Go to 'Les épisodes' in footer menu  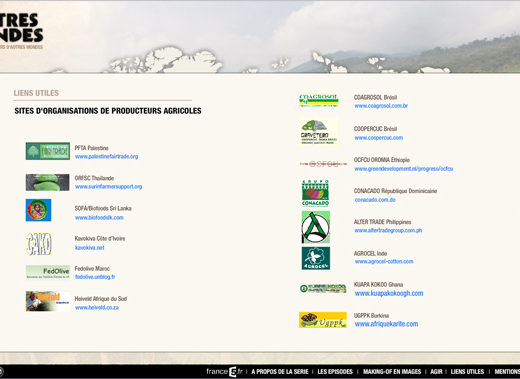[x=335, y=371]
